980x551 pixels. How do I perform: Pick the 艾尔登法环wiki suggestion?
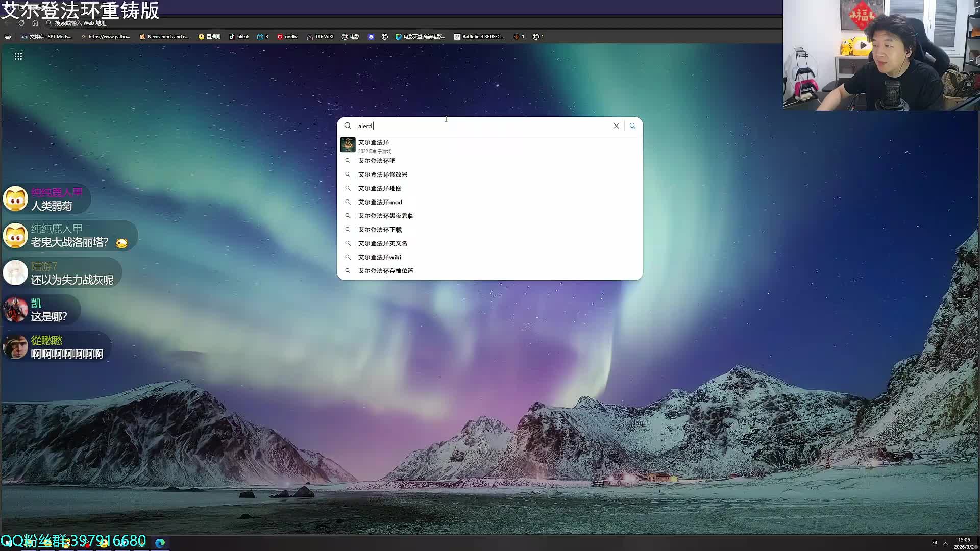pos(380,258)
